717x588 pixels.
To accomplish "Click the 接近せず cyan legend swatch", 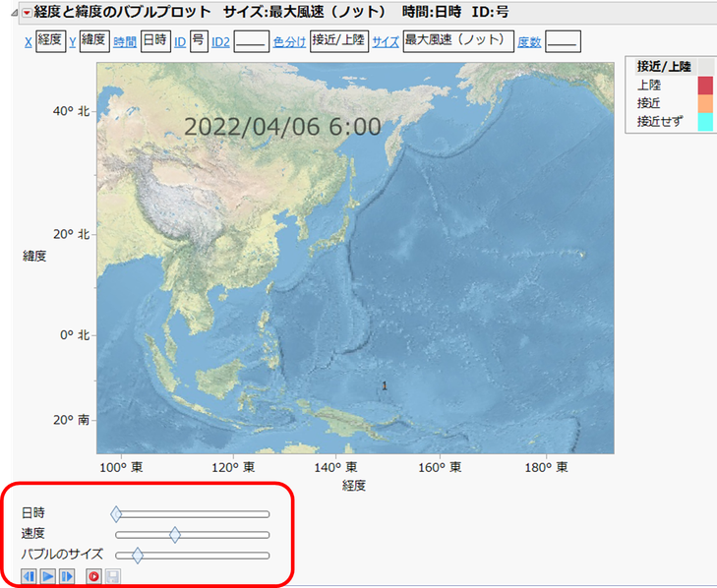I will [705, 122].
